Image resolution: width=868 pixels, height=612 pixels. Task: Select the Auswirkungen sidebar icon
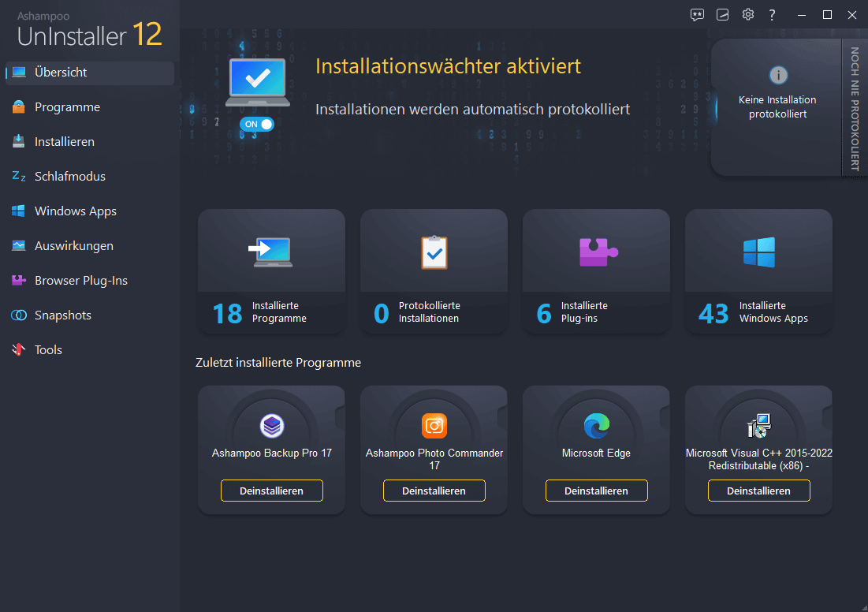tap(17, 245)
